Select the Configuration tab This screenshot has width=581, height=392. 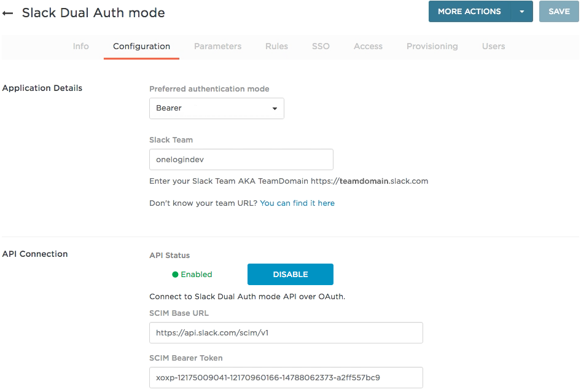click(x=141, y=46)
